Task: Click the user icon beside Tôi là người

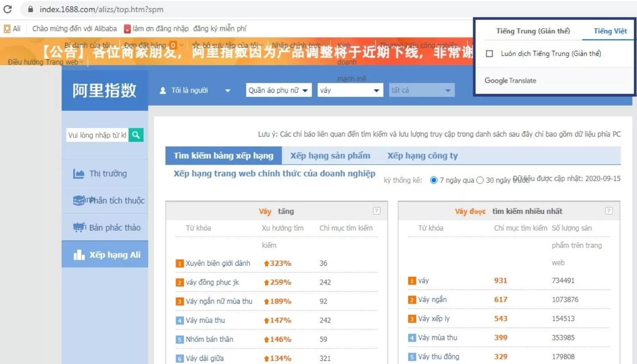Action: (x=163, y=91)
